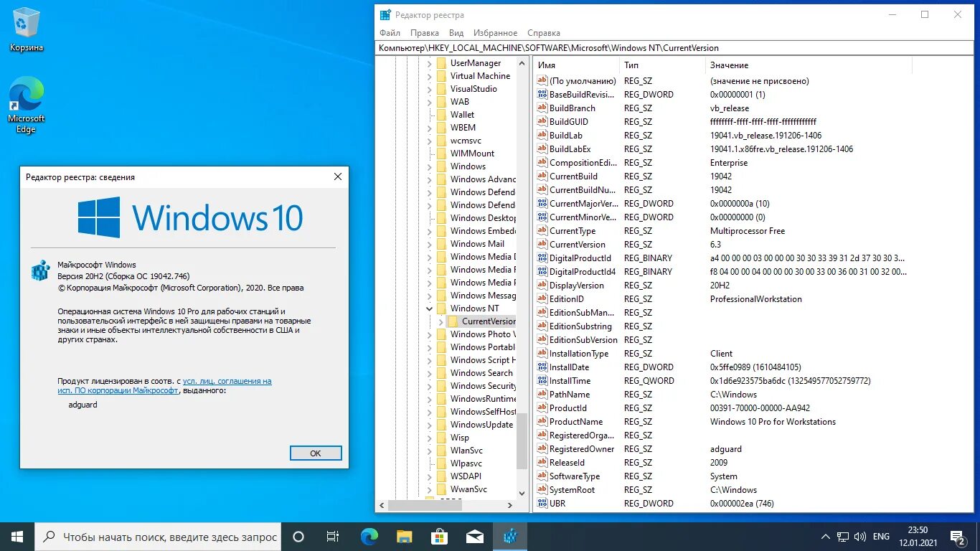
Task: Click the volume speaker tray icon
Action: click(860, 537)
